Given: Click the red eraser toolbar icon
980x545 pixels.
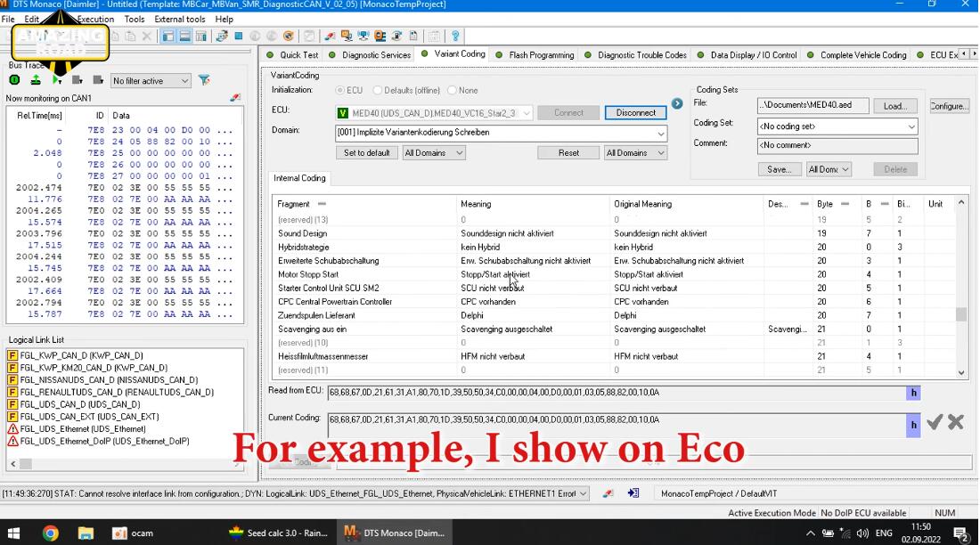Looking at the screenshot, I should (x=330, y=37).
